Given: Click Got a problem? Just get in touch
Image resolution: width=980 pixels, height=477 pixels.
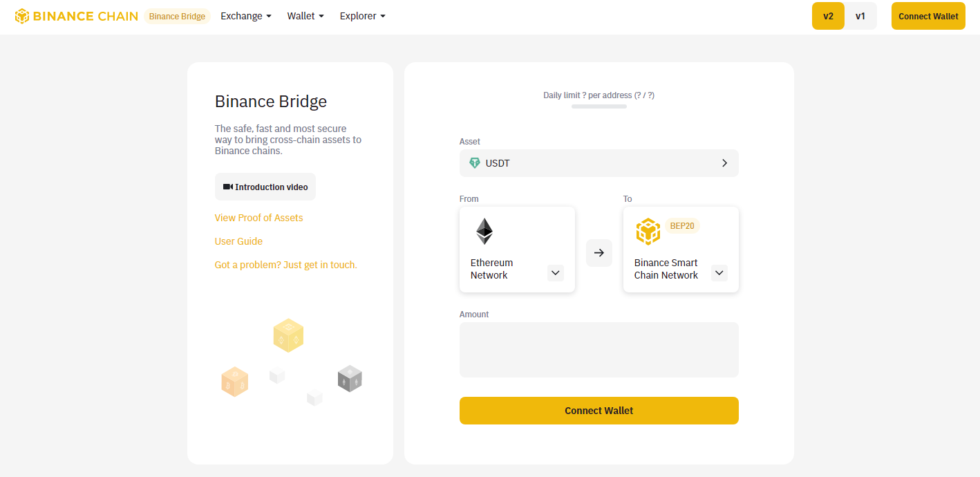Looking at the screenshot, I should [x=286, y=265].
